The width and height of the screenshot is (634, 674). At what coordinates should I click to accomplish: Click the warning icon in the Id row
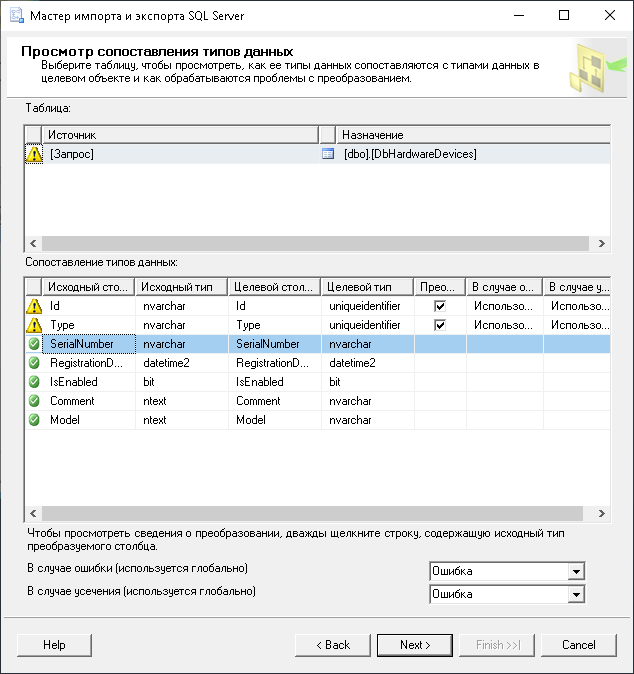33,306
